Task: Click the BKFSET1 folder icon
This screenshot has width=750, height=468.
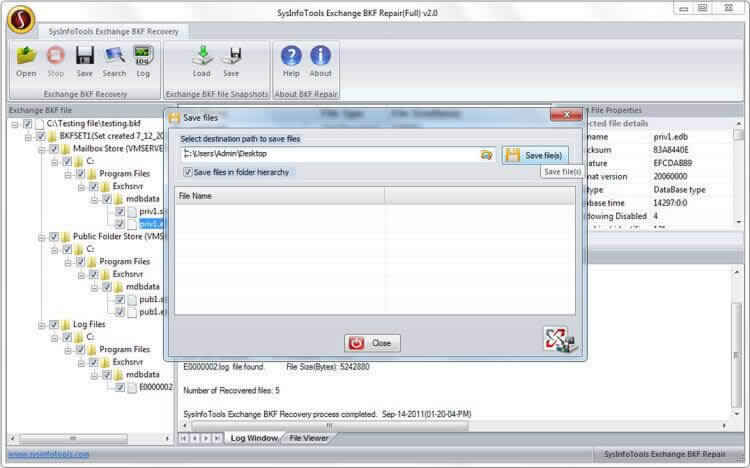Action: pos(52,136)
